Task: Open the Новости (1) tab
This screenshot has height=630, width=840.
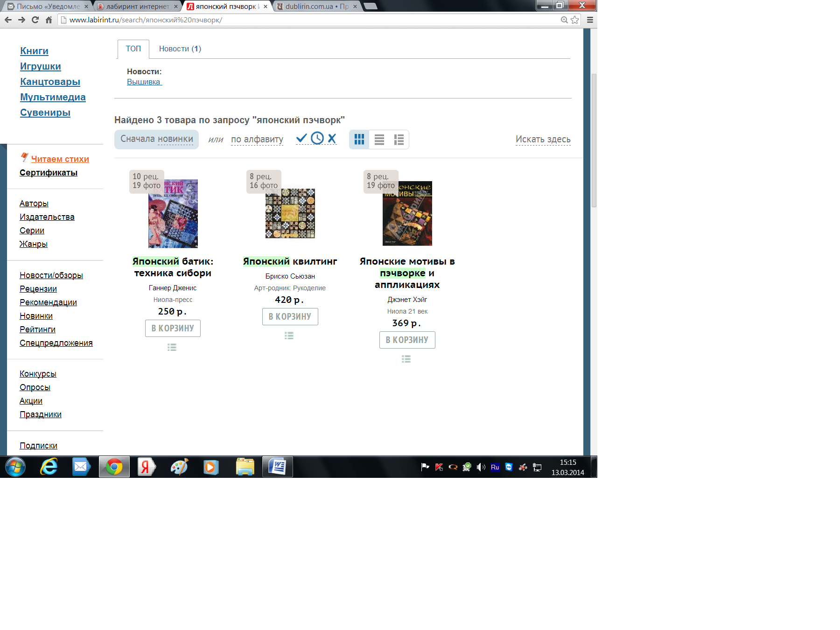Action: 180,49
